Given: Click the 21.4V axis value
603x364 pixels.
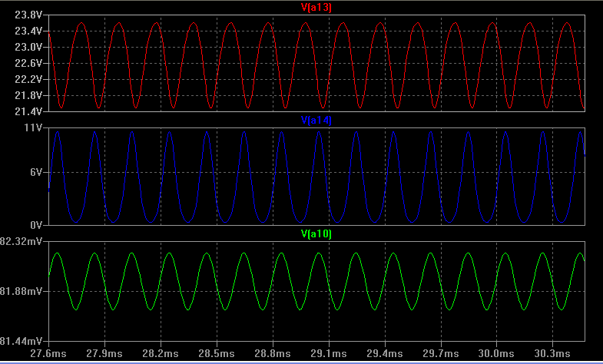Looking at the screenshot, I should (x=28, y=111).
